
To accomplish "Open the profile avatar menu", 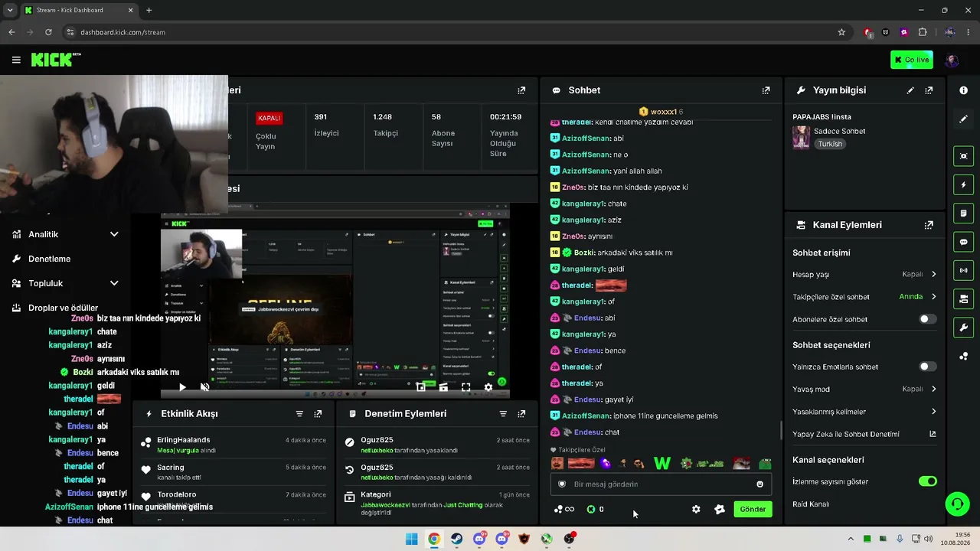I will coord(952,60).
